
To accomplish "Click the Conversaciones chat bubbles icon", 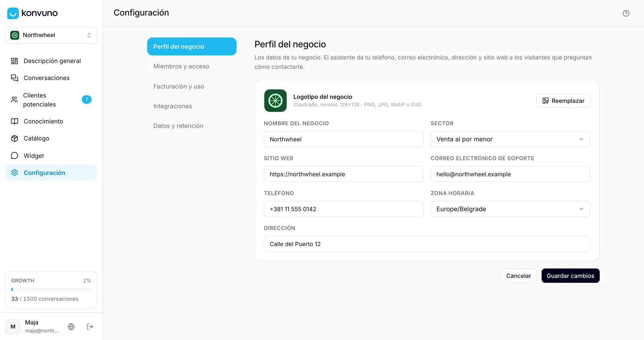I will click(x=14, y=78).
